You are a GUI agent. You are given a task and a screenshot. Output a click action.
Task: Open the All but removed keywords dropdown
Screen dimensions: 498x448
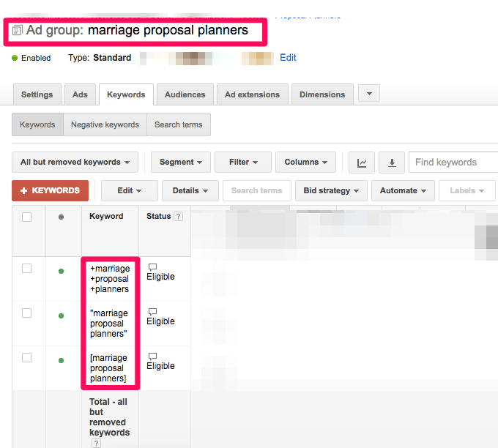pyautogui.click(x=75, y=163)
